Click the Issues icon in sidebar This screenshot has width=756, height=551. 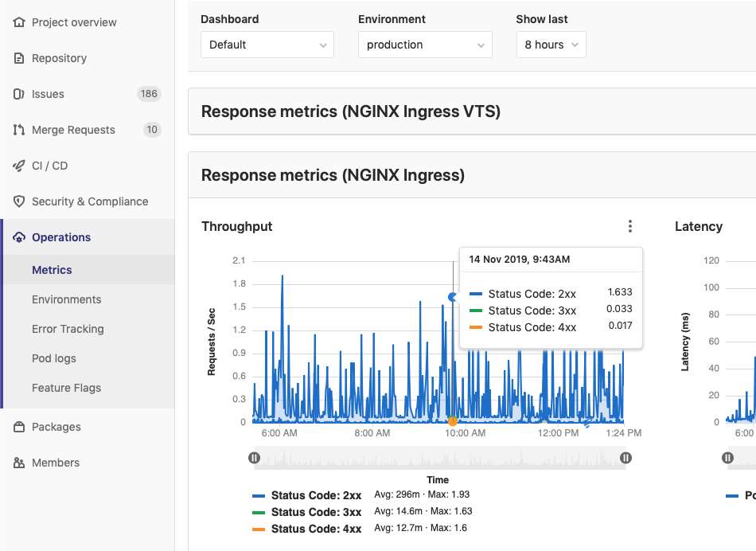pyautogui.click(x=19, y=94)
